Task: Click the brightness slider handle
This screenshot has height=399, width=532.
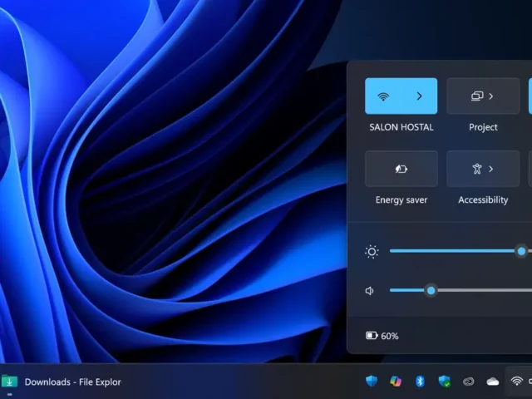Action: click(521, 251)
